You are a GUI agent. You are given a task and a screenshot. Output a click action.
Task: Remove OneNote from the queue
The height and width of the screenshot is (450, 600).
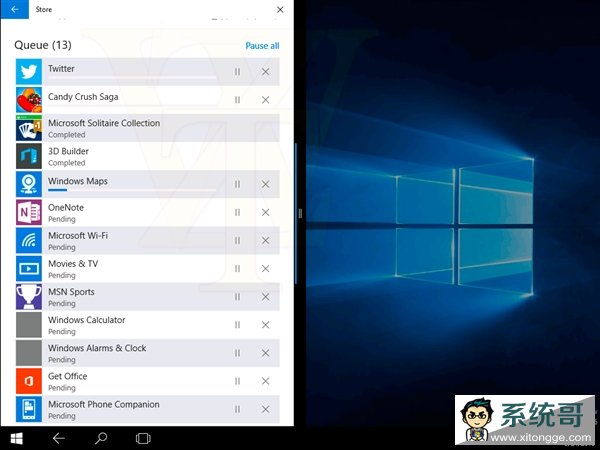(x=265, y=212)
